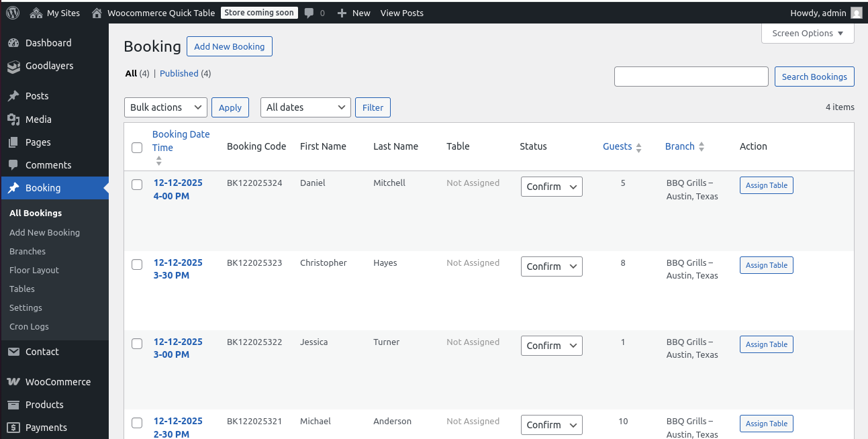Image resolution: width=868 pixels, height=439 pixels.
Task: Select checkbox for Jessica Turner booking
Action: (137, 344)
